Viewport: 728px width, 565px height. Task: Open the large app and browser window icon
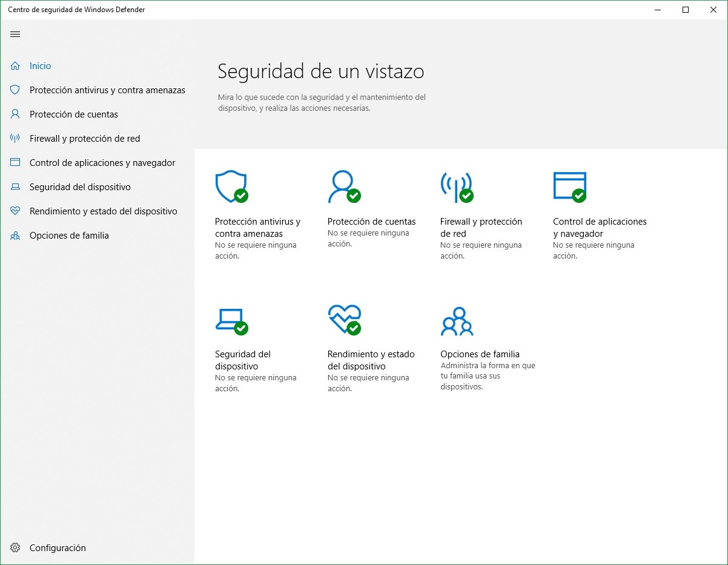[570, 187]
